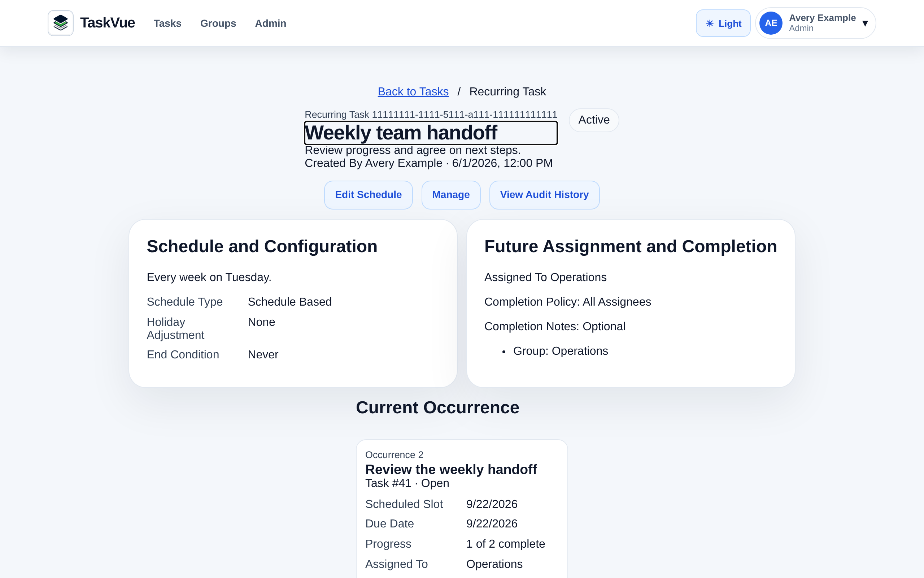Click the TaskVue stacked layers logo

point(60,23)
